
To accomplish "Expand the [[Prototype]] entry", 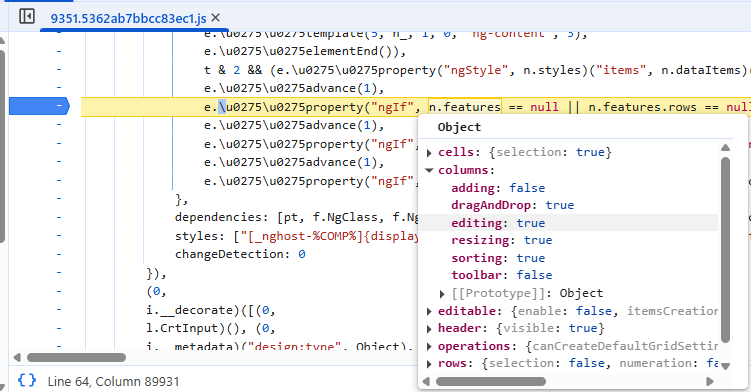I will pos(443,293).
